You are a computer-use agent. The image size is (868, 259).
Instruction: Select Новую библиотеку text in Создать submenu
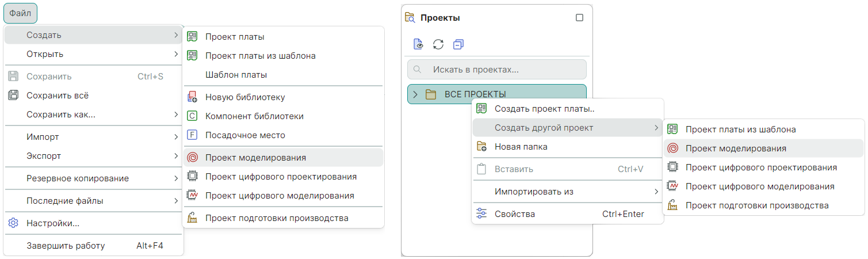[245, 97]
